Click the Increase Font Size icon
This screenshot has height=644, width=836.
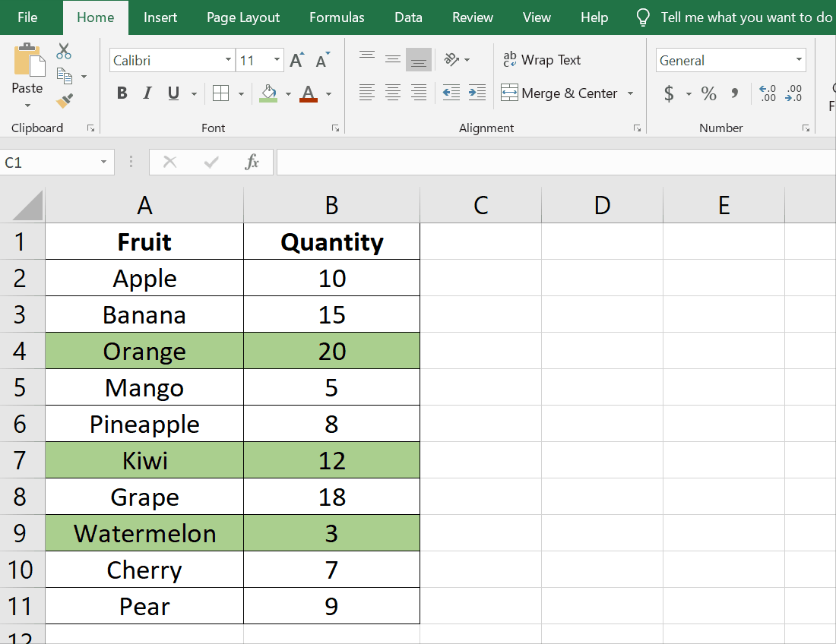[x=296, y=58]
